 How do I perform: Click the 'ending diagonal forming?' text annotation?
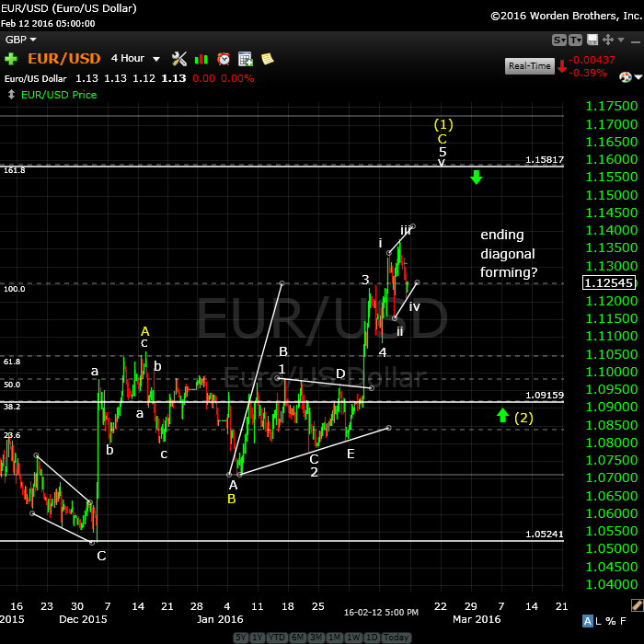tap(509, 253)
